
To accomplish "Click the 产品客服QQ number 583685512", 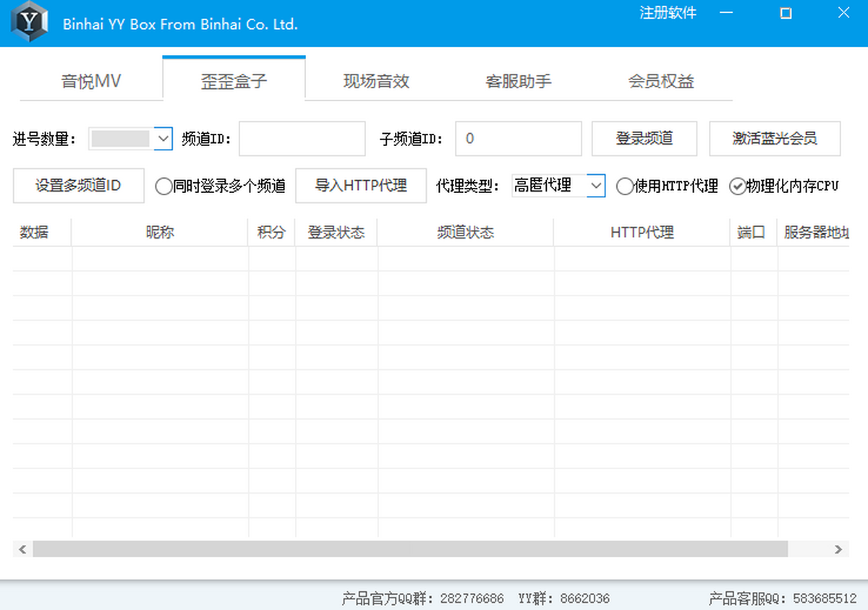I will click(825, 598).
